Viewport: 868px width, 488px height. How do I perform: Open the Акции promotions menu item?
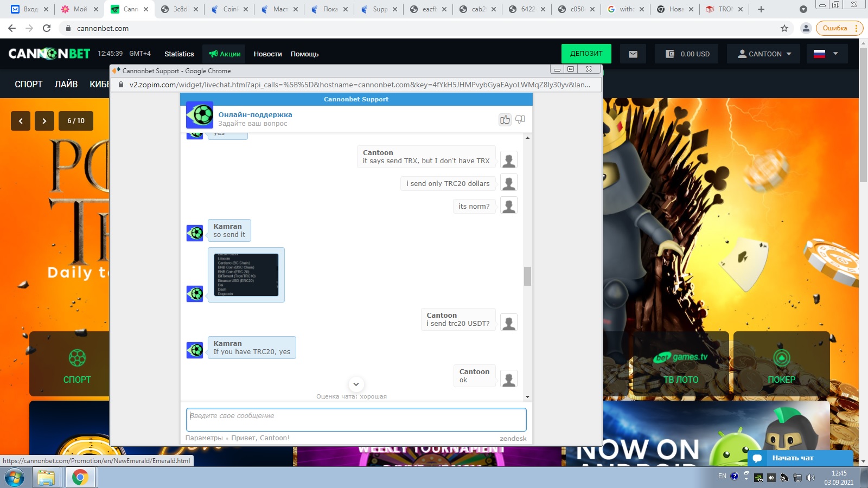(x=225, y=54)
